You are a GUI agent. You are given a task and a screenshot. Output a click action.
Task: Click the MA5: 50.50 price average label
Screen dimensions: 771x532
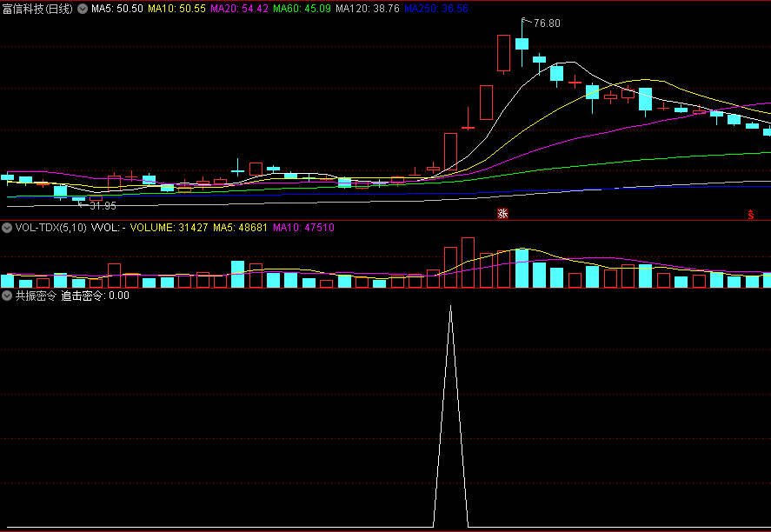[x=117, y=9]
